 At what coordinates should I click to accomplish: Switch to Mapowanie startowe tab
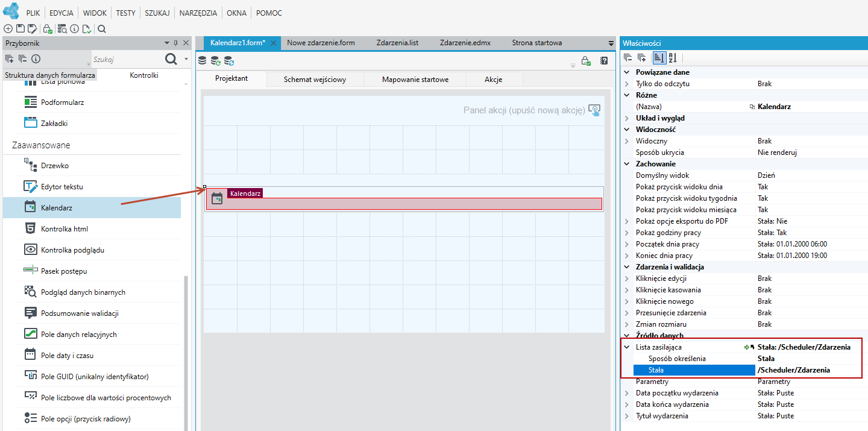[415, 79]
